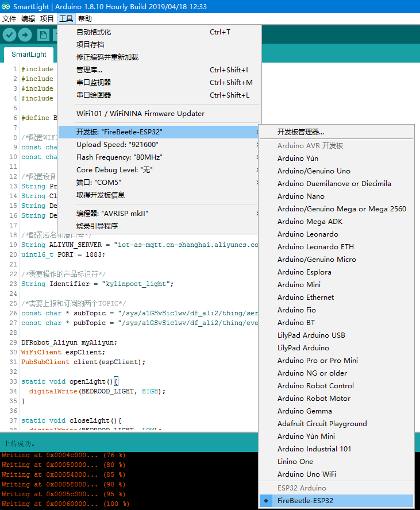Click the 上传成功 status message
This screenshot has height=510, width=420.
tap(19, 444)
